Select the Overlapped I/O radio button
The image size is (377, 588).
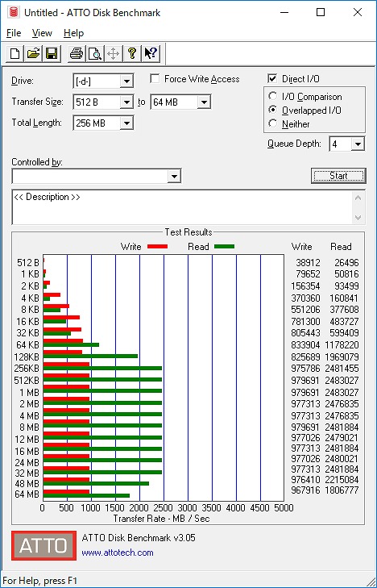[x=273, y=110]
